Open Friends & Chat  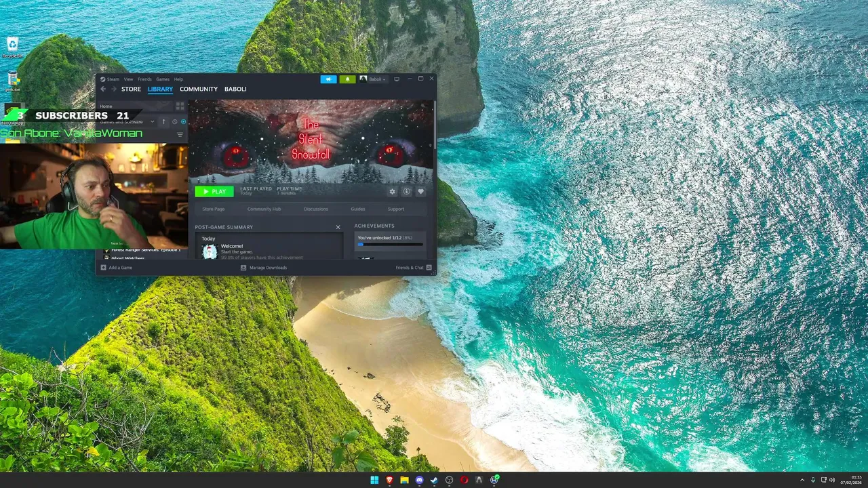pyautogui.click(x=414, y=268)
